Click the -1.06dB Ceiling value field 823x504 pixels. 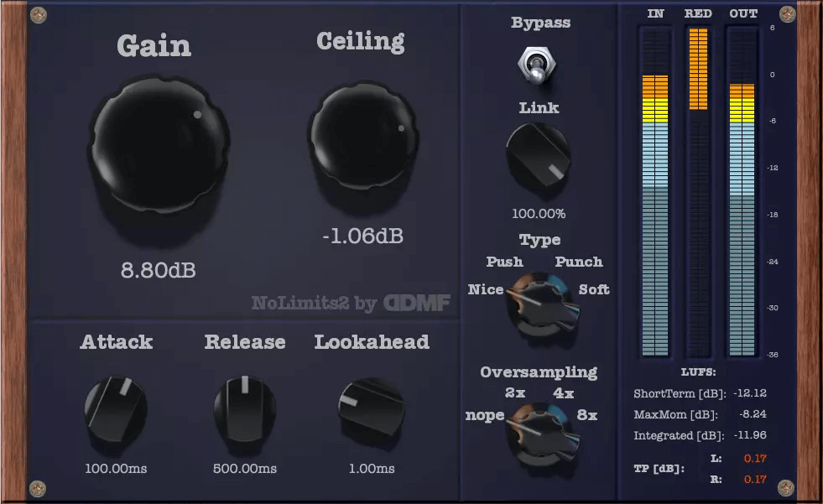pyautogui.click(x=362, y=237)
